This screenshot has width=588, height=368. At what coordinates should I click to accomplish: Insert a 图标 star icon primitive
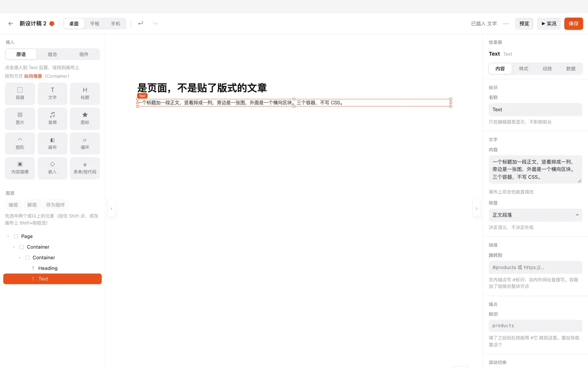(85, 118)
